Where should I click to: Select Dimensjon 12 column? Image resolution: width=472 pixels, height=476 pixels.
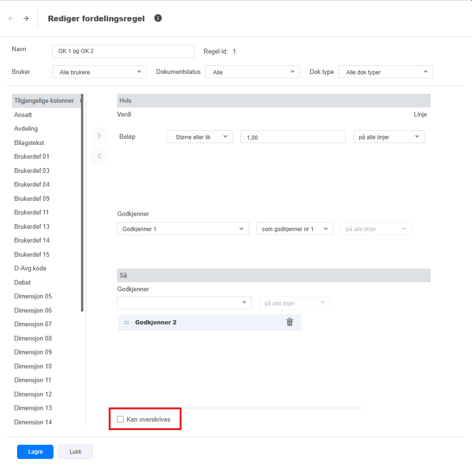(33, 394)
